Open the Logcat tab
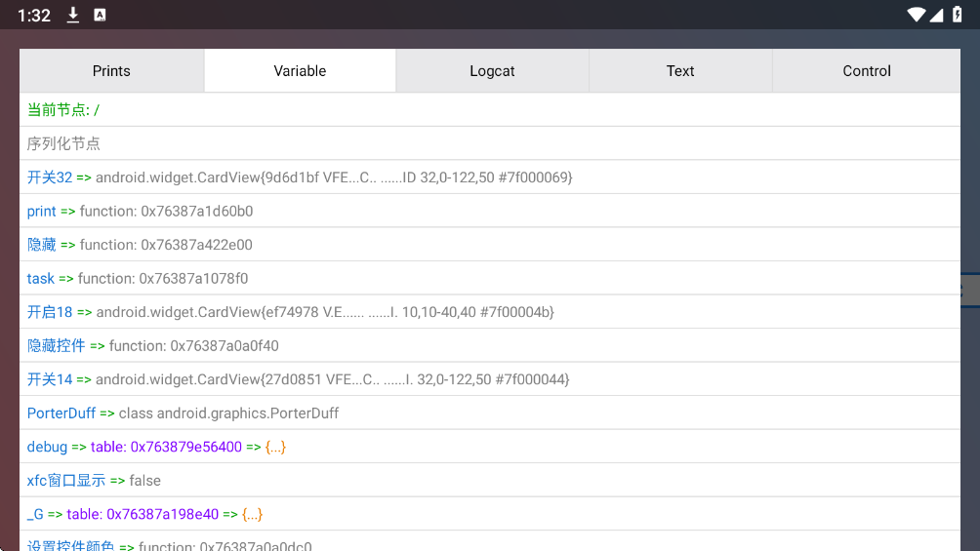The height and width of the screenshot is (551, 980). 492,71
